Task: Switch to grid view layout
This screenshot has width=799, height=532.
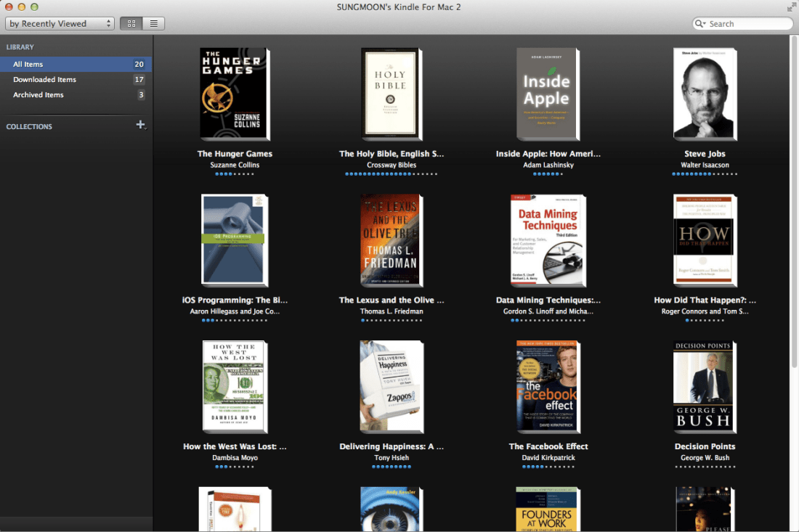Action: (131, 24)
